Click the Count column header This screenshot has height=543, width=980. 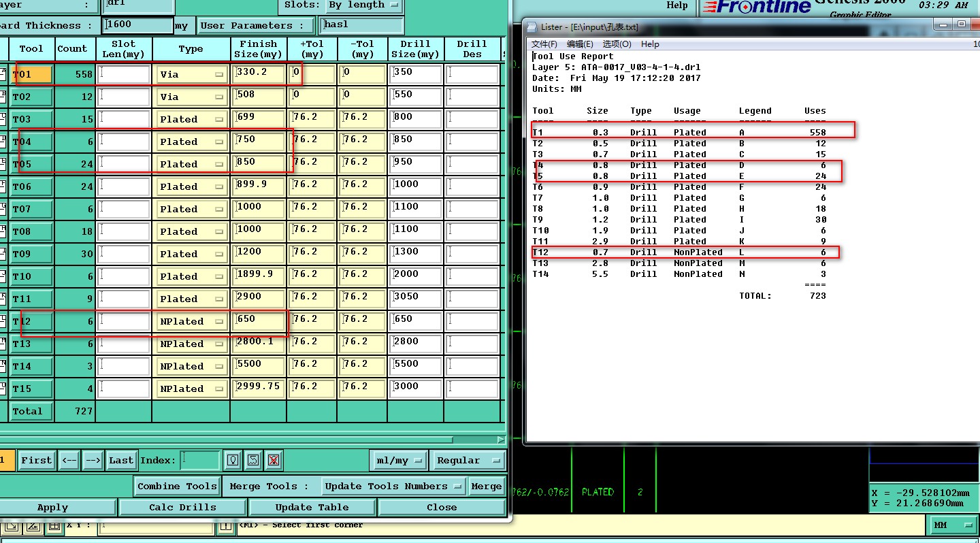[72, 49]
